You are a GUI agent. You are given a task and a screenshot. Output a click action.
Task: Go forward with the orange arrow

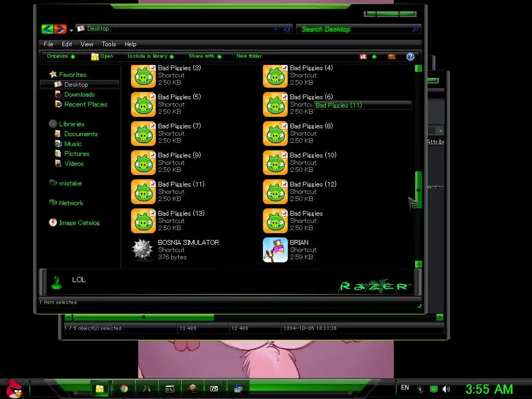[60, 29]
